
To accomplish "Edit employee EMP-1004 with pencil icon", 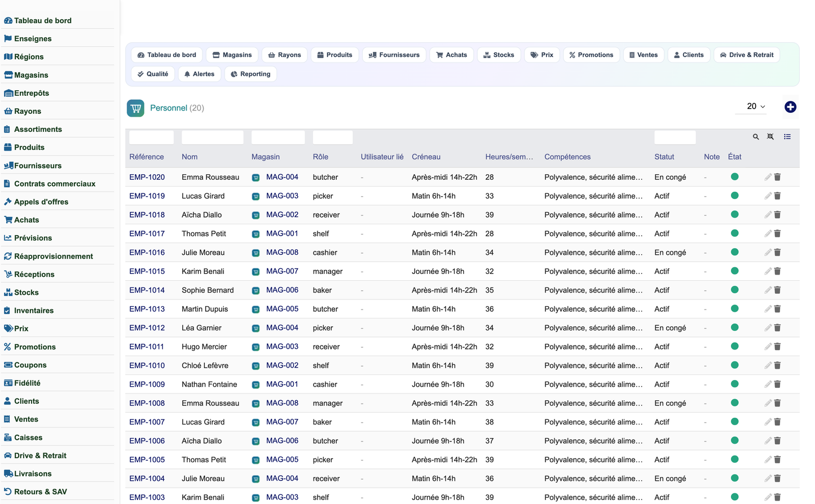I will (768, 479).
